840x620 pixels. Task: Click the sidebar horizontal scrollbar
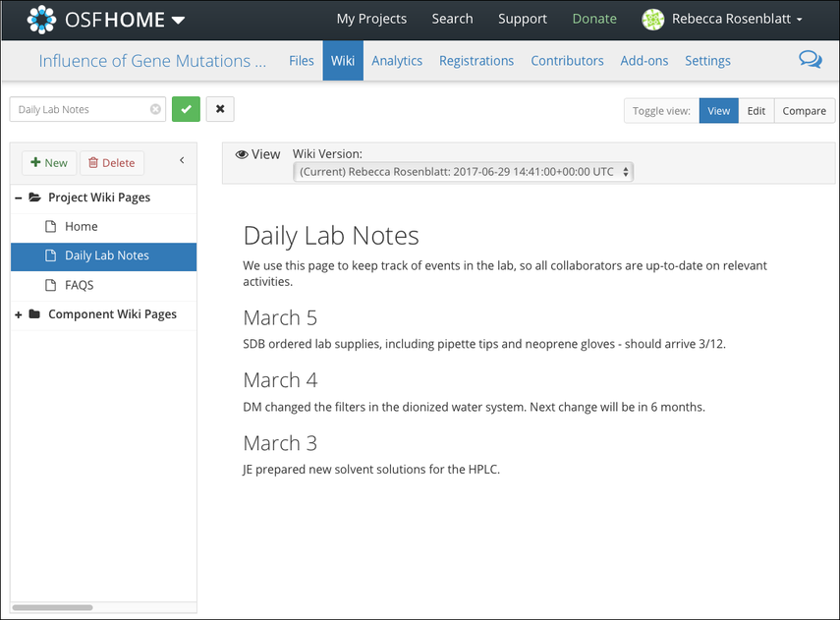[x=52, y=607]
